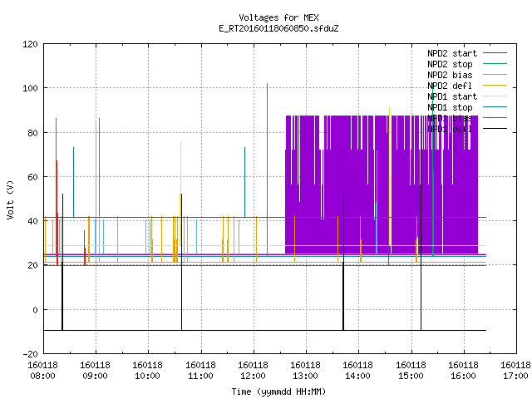Select the NPD1 start legend label

point(452,96)
